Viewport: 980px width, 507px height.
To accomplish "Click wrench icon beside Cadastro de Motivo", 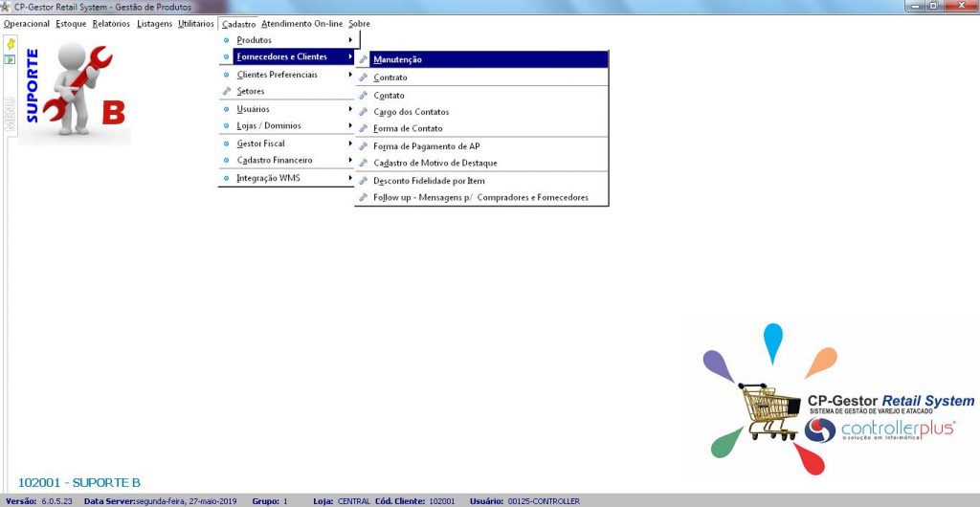I will [363, 163].
